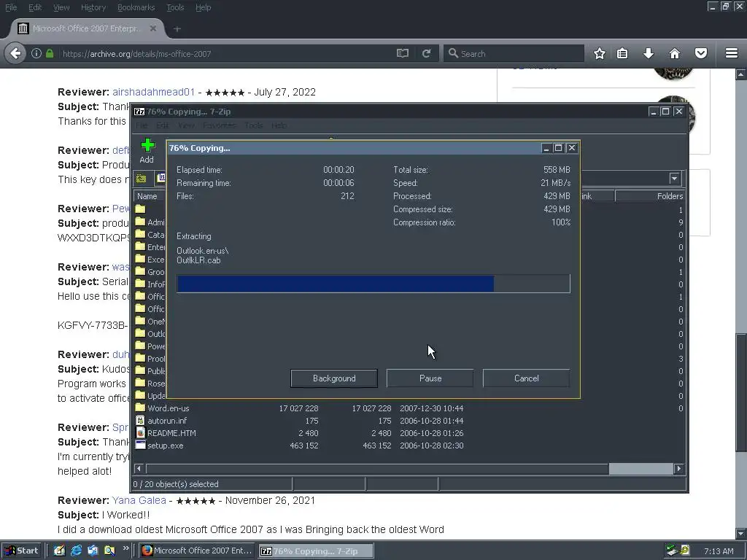Click the green padlock security icon
This screenshot has height=560, width=747.
pos(50,53)
